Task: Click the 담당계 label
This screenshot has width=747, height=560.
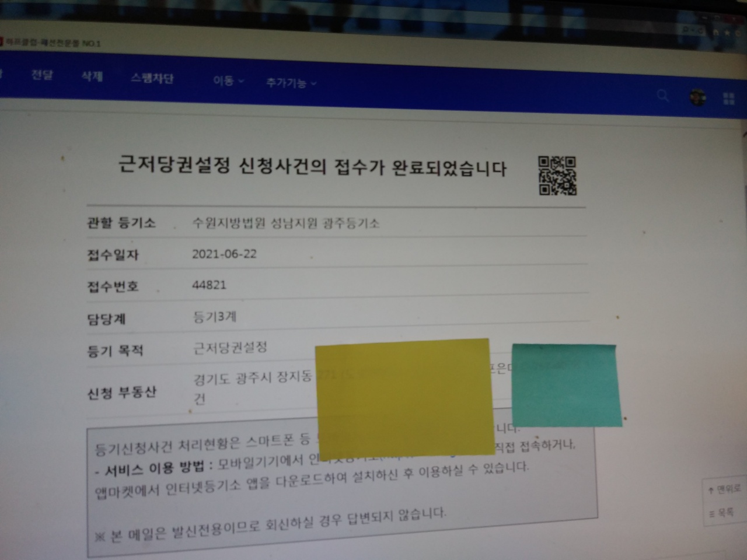Action: coord(106,318)
